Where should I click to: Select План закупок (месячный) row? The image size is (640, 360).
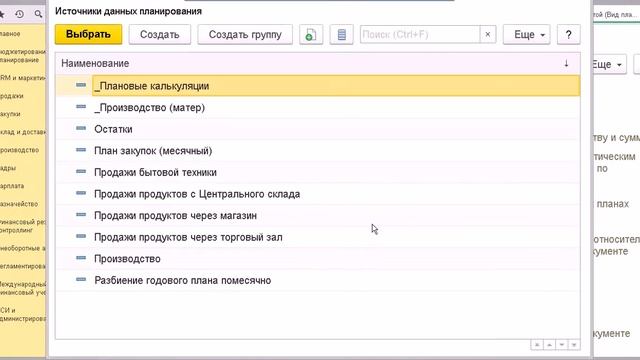pyautogui.click(x=318, y=151)
